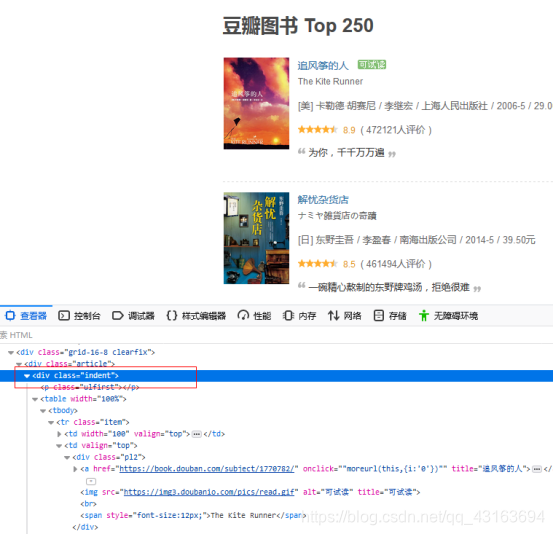This screenshot has width=554, height=535.
Task: Collapse the td valign top node
Action: point(59,446)
